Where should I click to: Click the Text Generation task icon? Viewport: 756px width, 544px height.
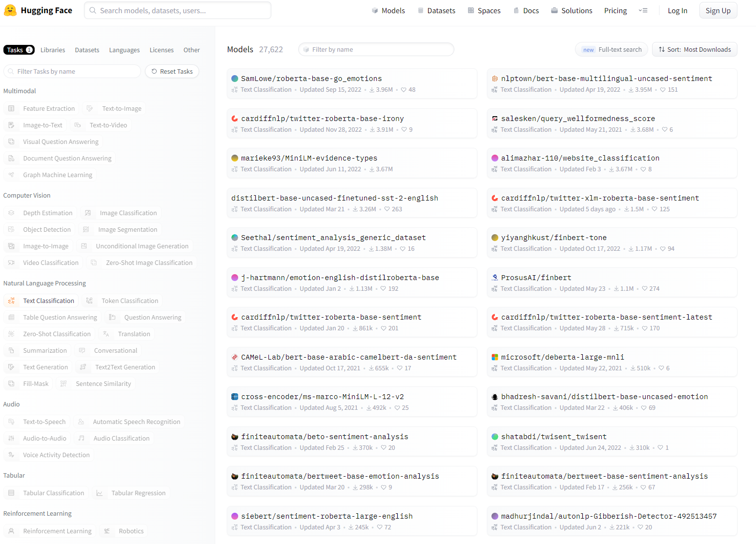pos(11,367)
